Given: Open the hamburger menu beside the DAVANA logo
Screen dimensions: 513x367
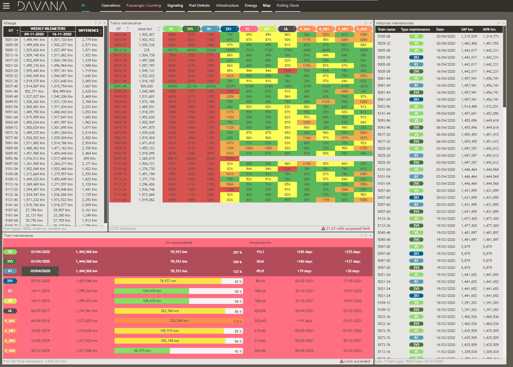Looking at the screenshot, I should pos(6,6).
